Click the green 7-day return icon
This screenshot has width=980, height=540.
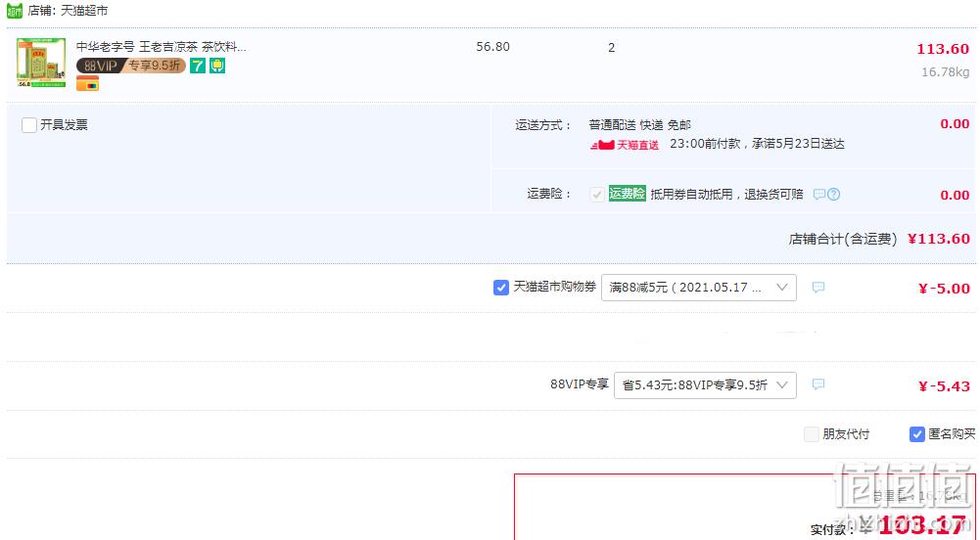[x=198, y=66]
